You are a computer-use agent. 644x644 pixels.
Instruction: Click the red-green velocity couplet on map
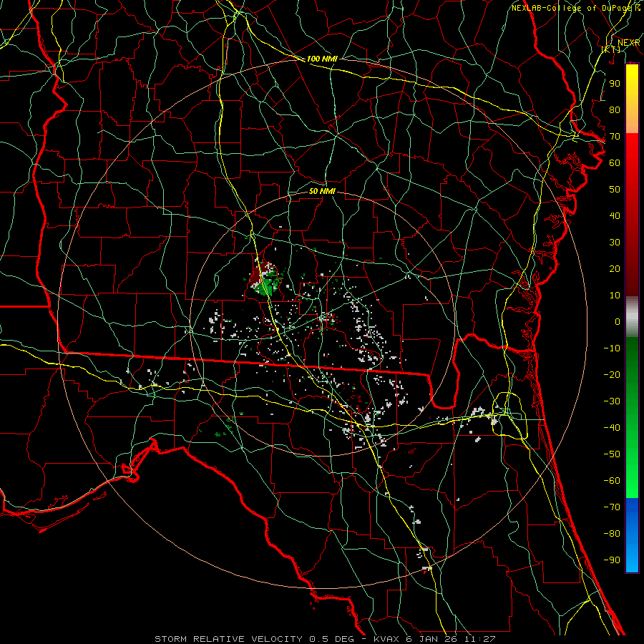(x=265, y=278)
